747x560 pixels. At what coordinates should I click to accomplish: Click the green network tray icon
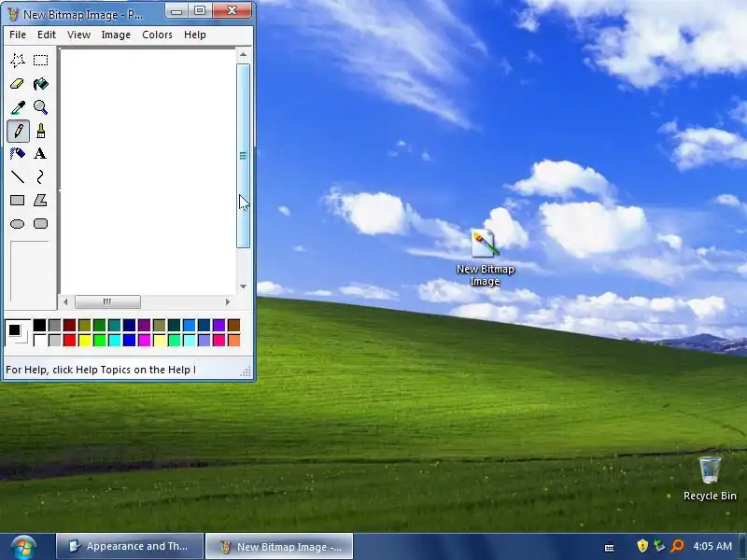point(660,546)
